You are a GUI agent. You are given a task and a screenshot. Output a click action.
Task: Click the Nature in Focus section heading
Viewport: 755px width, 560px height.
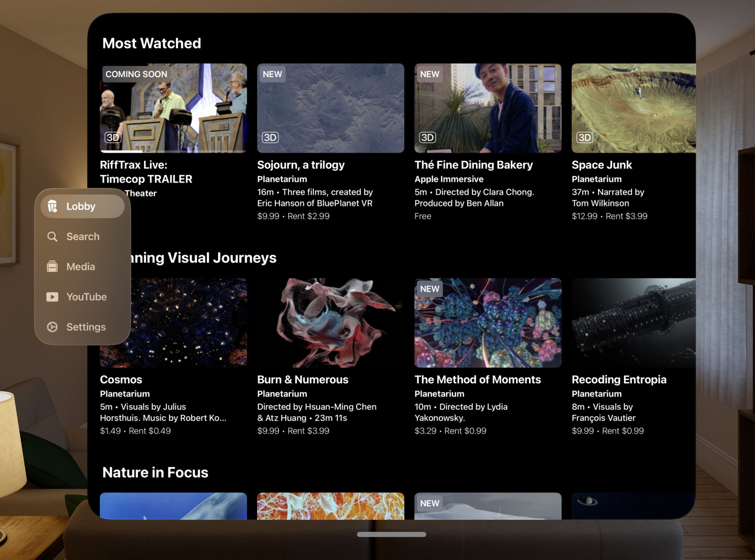[x=155, y=472]
